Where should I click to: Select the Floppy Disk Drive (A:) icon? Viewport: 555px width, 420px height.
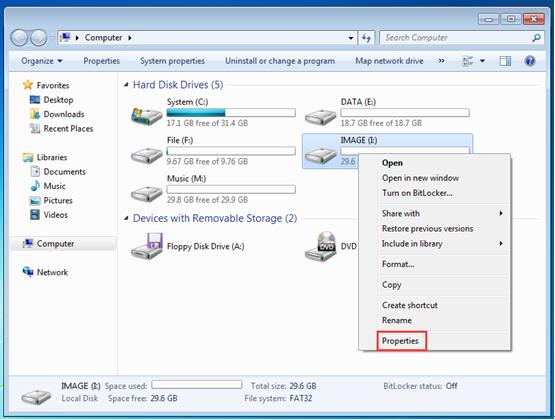[x=147, y=246]
